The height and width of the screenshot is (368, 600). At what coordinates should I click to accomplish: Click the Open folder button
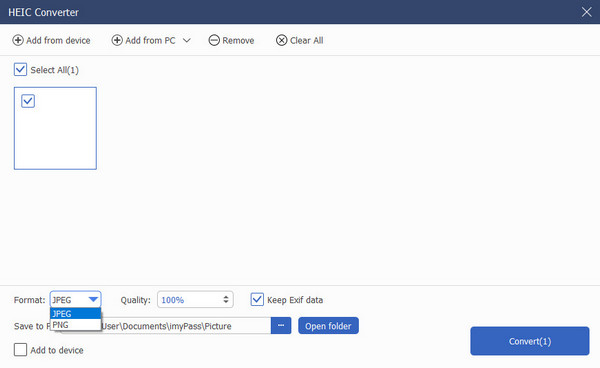pyautogui.click(x=328, y=326)
